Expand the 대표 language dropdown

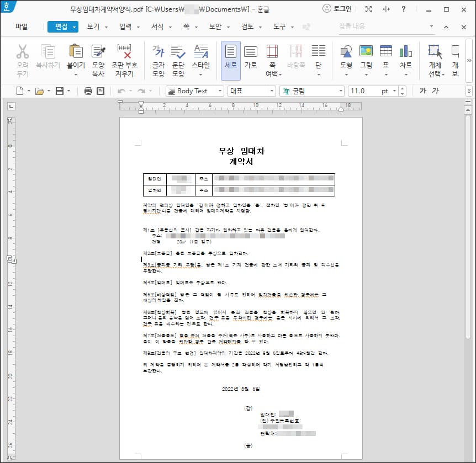point(272,91)
